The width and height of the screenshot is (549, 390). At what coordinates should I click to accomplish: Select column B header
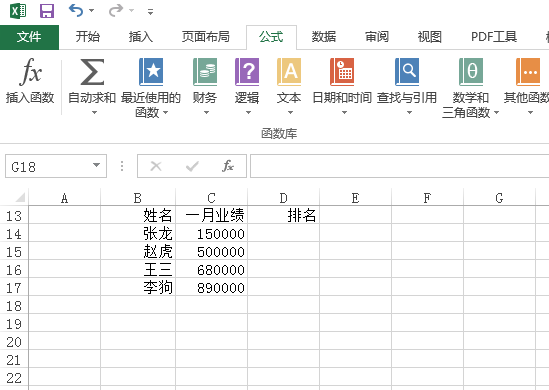(138, 198)
